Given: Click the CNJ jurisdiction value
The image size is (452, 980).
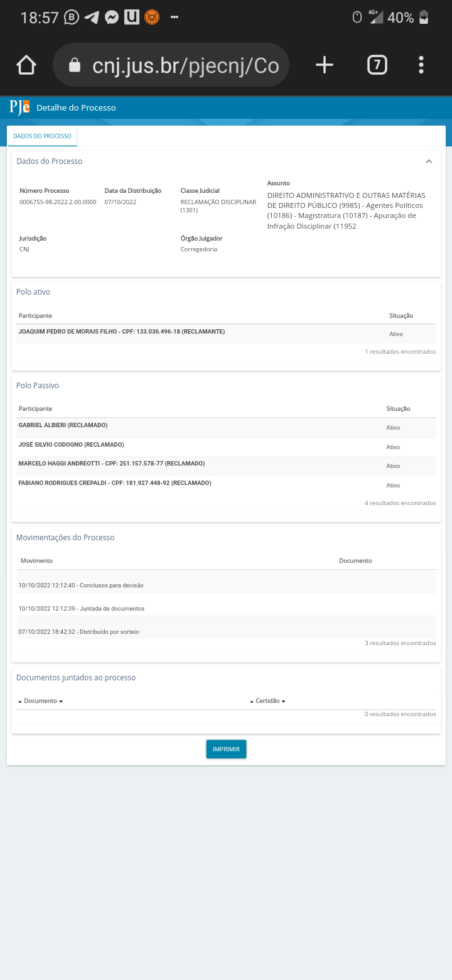Looking at the screenshot, I should [x=24, y=249].
